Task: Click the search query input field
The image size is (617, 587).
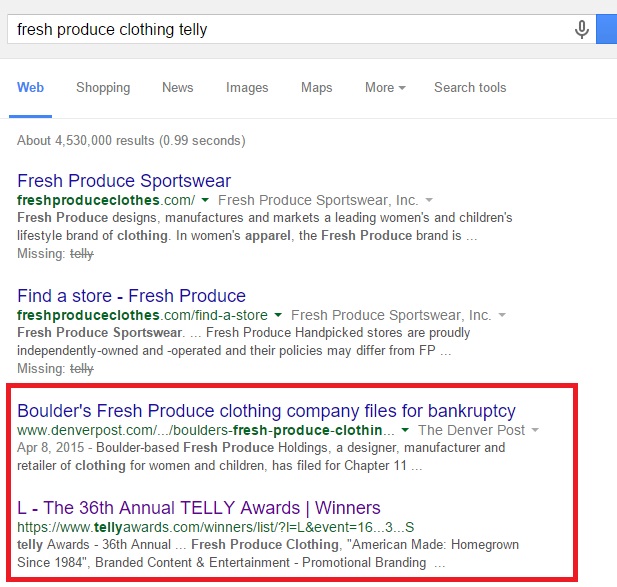Action: 291,29
